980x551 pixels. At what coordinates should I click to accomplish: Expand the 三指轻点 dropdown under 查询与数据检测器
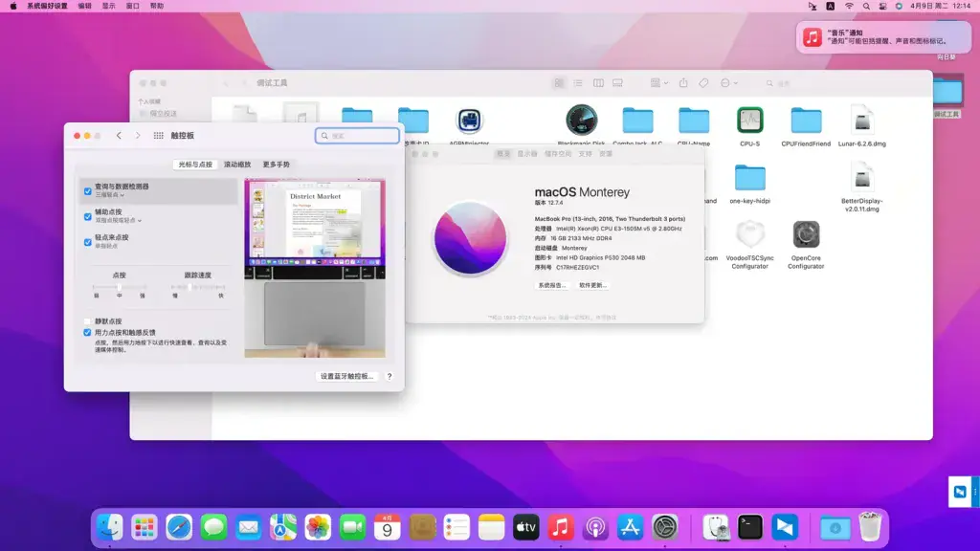pos(109,195)
